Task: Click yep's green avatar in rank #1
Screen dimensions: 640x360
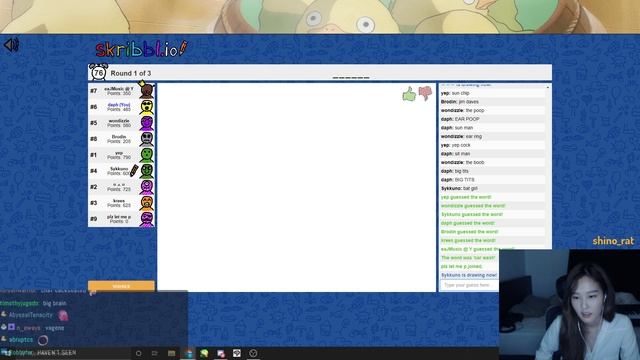Action: pos(147,155)
